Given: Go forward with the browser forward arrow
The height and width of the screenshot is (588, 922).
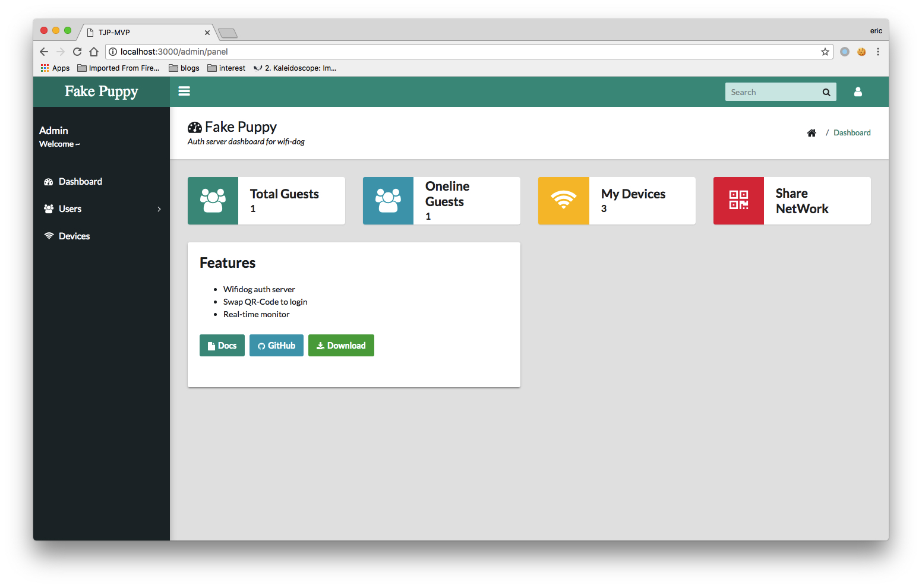Looking at the screenshot, I should [61, 52].
